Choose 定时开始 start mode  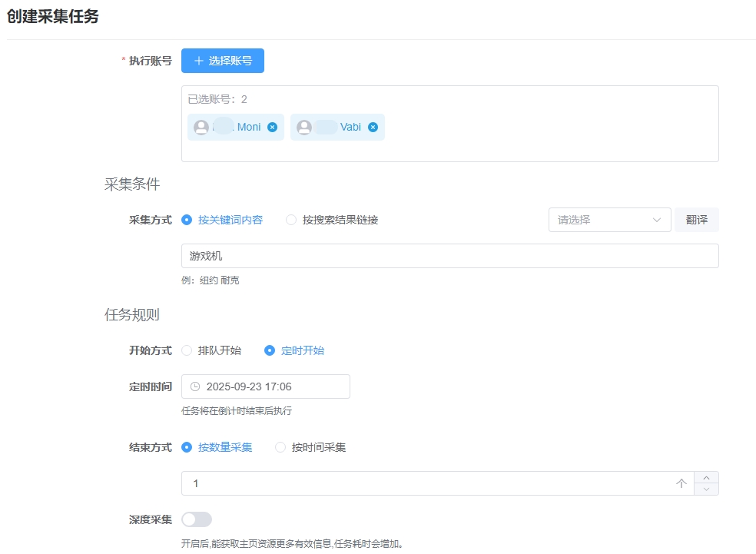coord(270,350)
